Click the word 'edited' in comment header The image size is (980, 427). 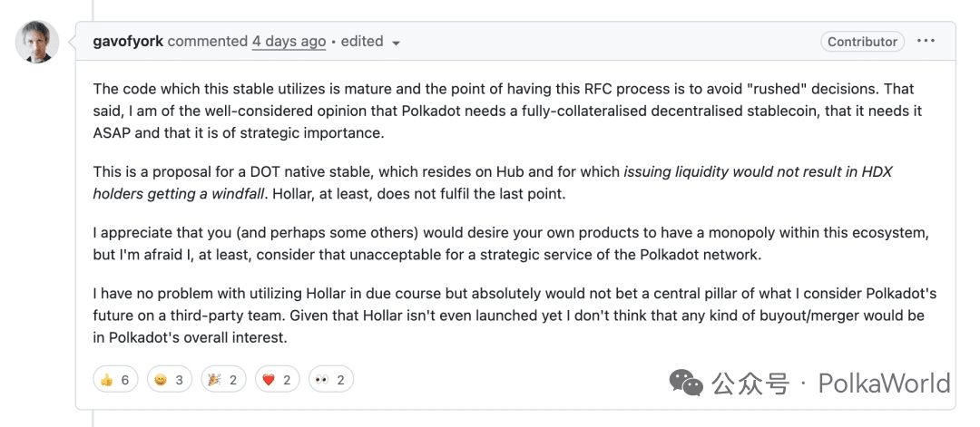[x=362, y=41]
